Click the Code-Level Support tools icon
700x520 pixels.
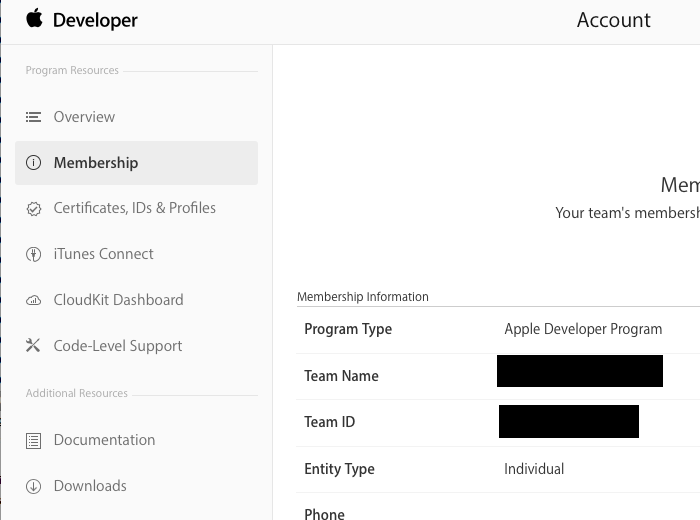pyautogui.click(x=33, y=346)
